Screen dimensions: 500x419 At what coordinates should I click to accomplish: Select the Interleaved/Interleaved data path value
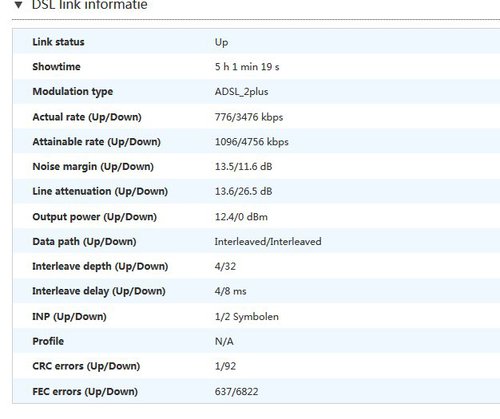tap(268, 241)
